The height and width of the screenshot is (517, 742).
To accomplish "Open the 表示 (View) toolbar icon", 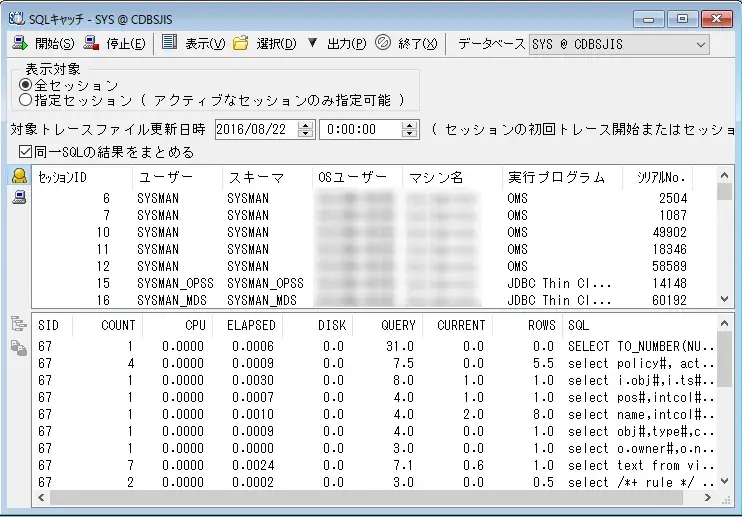I will pyautogui.click(x=169, y=43).
